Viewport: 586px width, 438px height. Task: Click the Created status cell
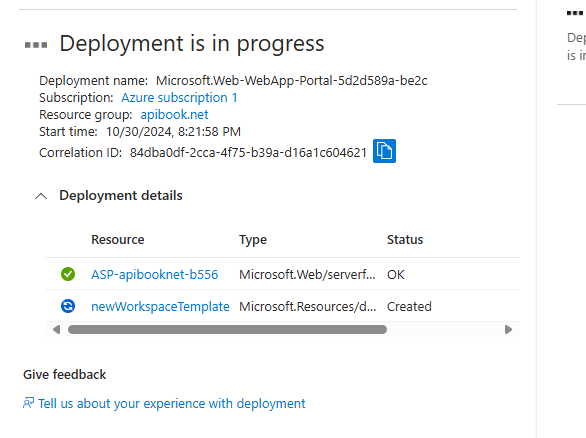[409, 306]
